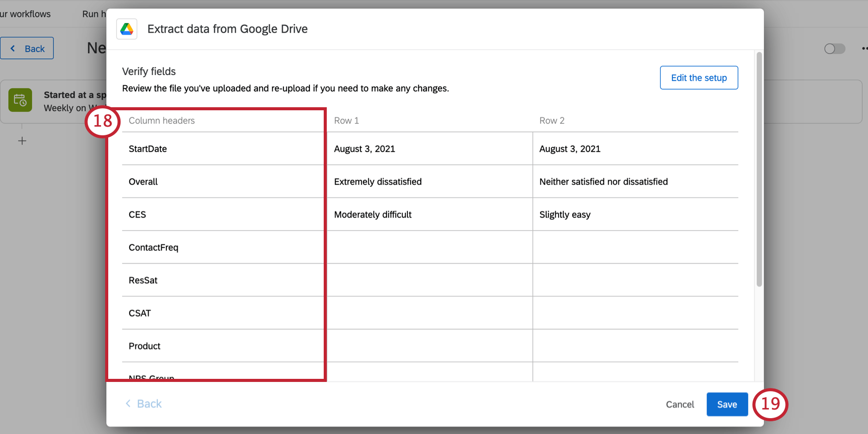The width and height of the screenshot is (868, 434).
Task: Open the more options ellipsis menu
Action: pyautogui.click(x=864, y=49)
